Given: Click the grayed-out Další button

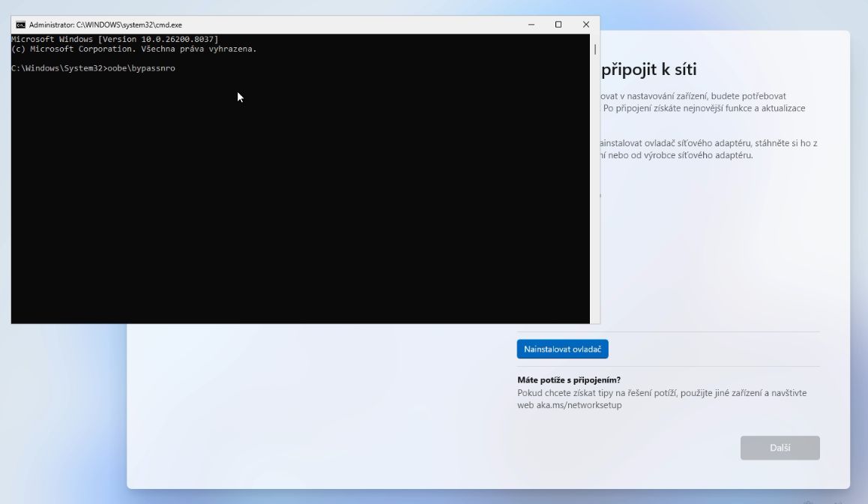Looking at the screenshot, I should tap(780, 448).
